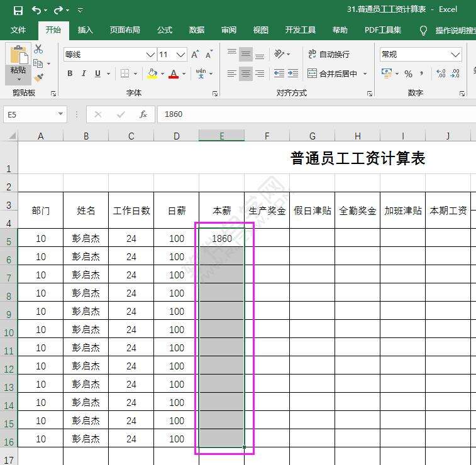Click the formula bar showing 1860
Screen dimensions: 476x465
tap(317, 114)
